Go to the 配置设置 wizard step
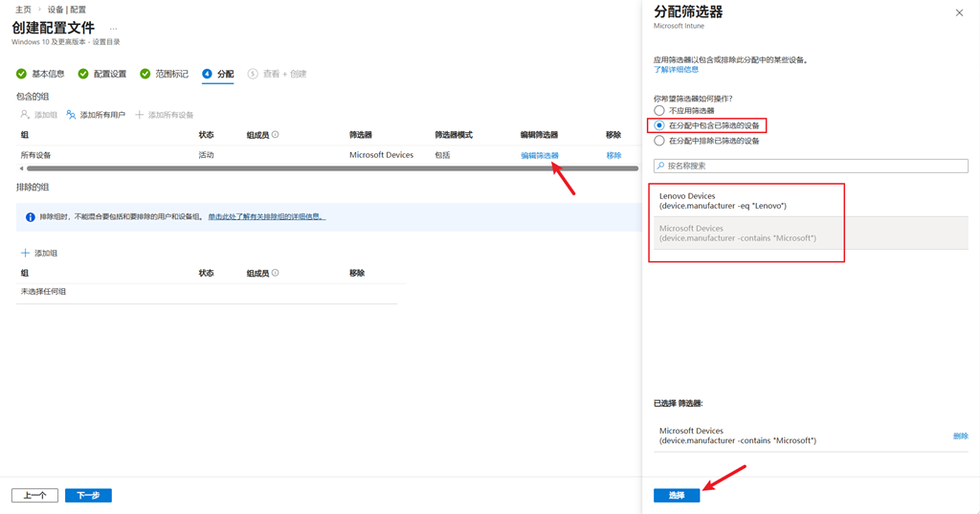 [x=109, y=74]
